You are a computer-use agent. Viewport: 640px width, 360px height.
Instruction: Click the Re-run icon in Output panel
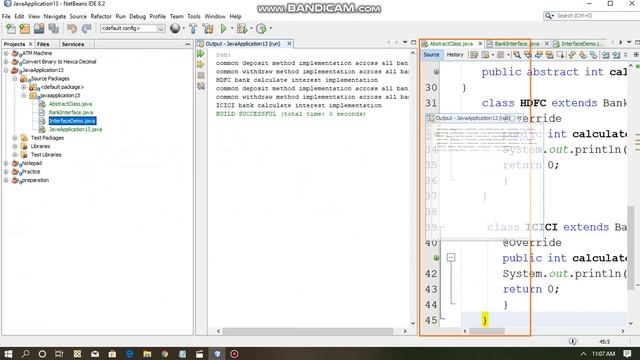[x=200, y=54]
